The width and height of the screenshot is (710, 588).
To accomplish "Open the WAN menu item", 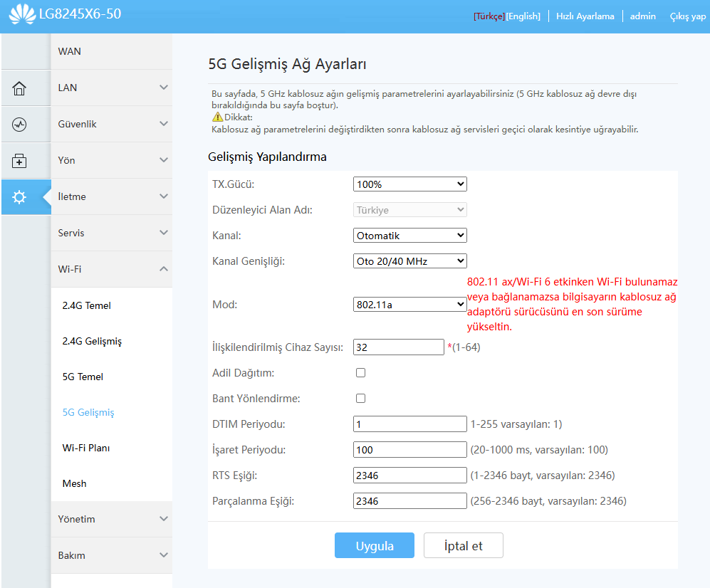I will tap(112, 51).
